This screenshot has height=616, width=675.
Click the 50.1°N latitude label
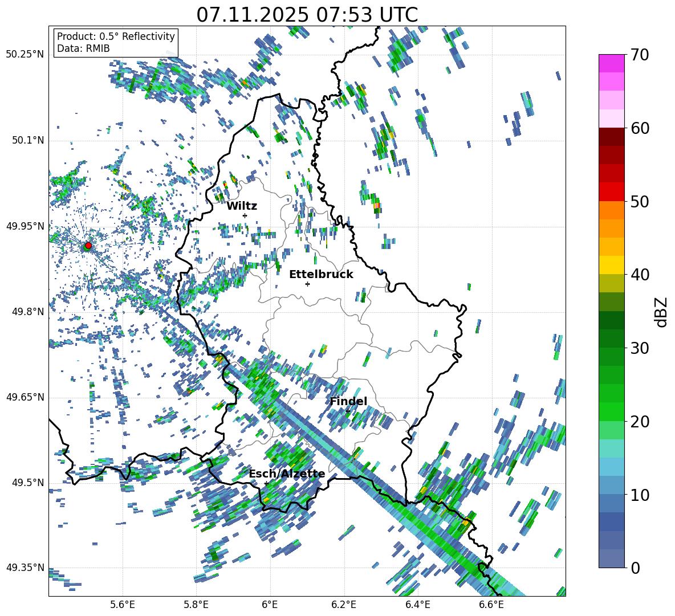[27, 141]
